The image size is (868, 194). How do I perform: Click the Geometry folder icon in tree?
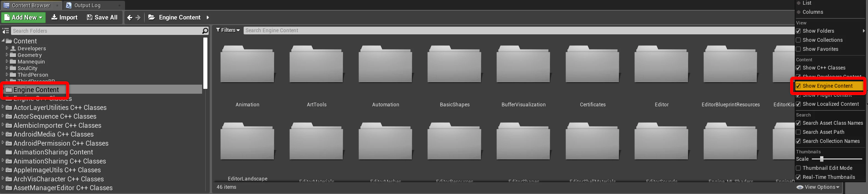click(x=13, y=55)
